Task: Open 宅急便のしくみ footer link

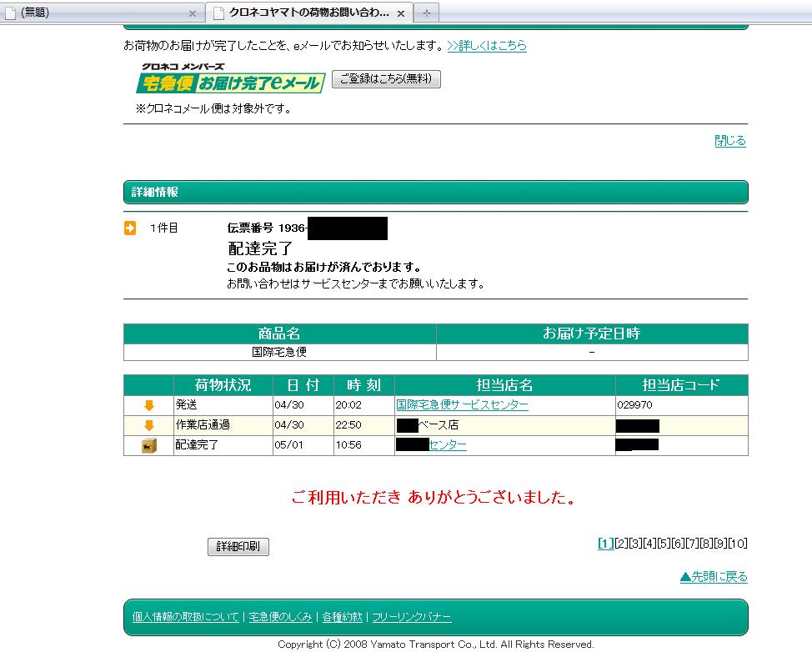Action: click(281, 617)
